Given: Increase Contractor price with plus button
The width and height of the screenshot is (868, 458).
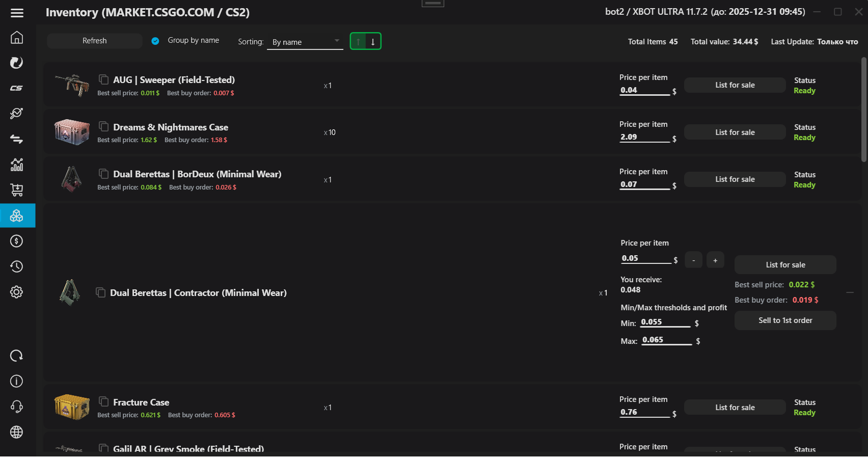Looking at the screenshot, I should (x=715, y=260).
